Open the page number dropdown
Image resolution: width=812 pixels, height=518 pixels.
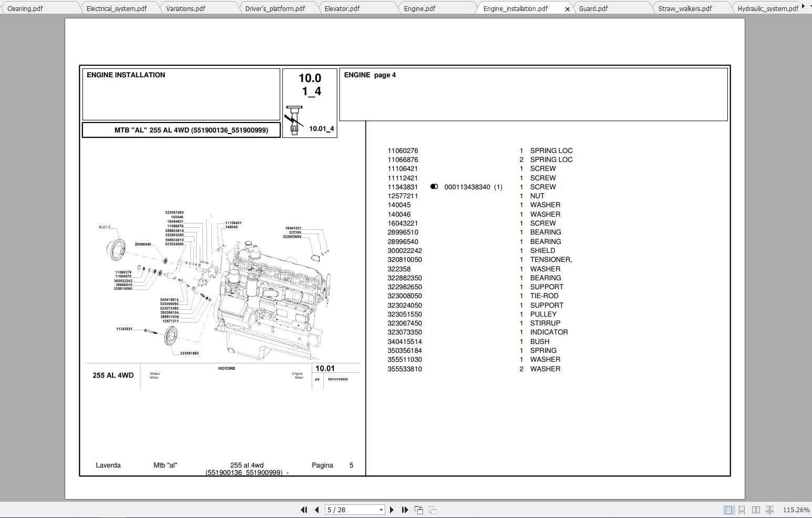coord(382,510)
